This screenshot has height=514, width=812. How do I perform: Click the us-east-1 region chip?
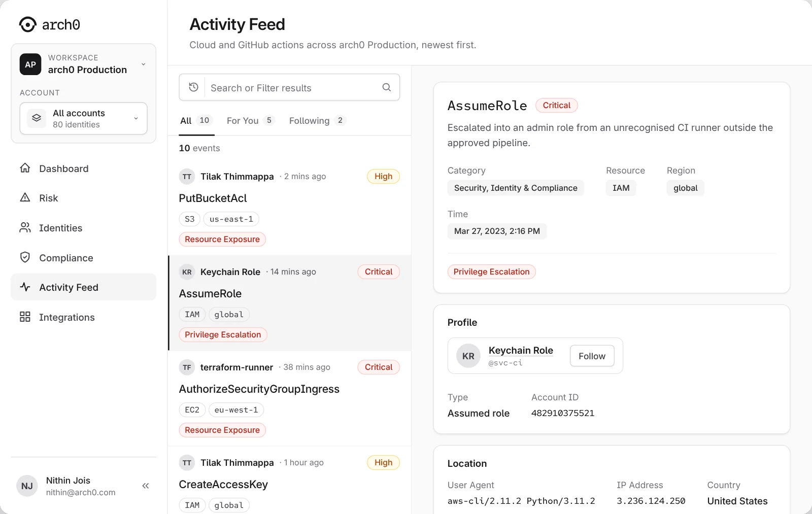tap(231, 219)
